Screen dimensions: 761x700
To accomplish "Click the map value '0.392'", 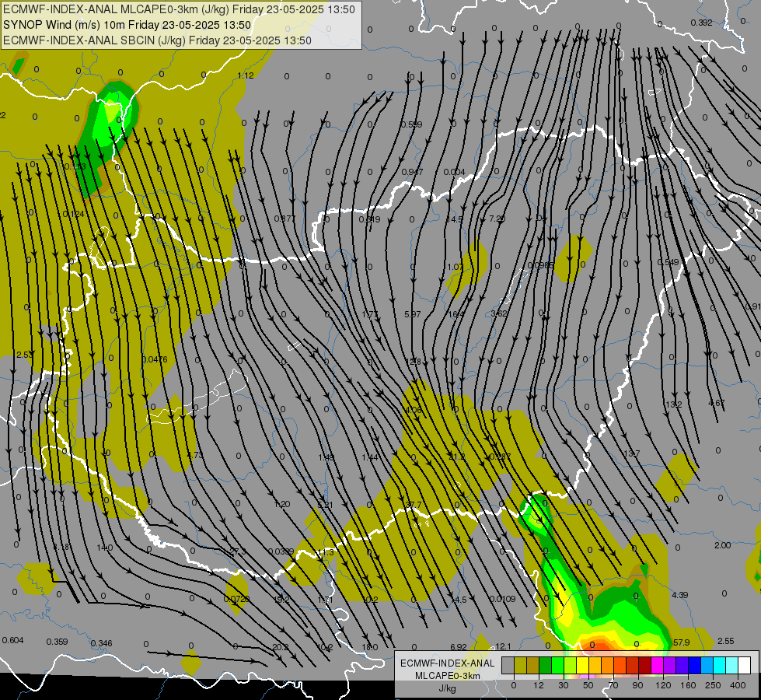I will (x=701, y=23).
